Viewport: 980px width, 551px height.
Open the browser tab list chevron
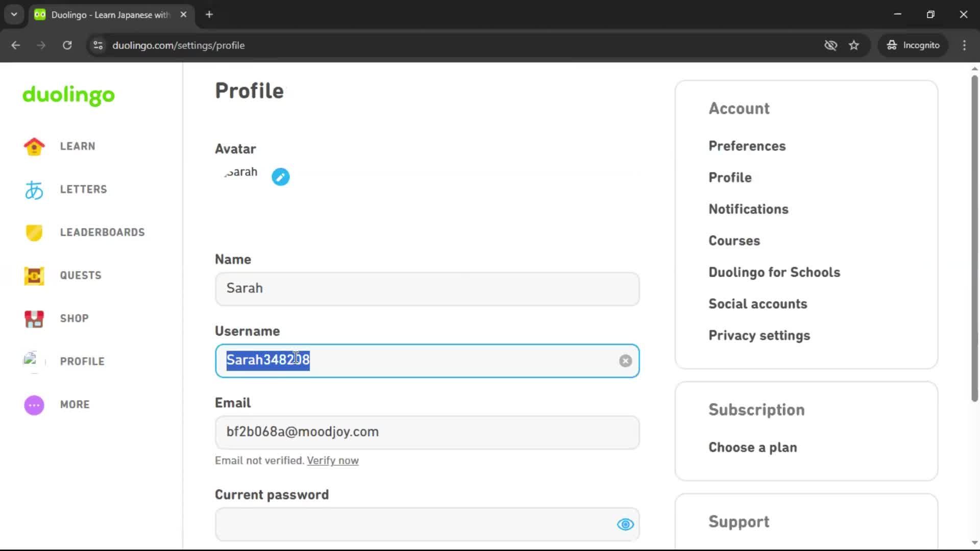tap(14, 14)
